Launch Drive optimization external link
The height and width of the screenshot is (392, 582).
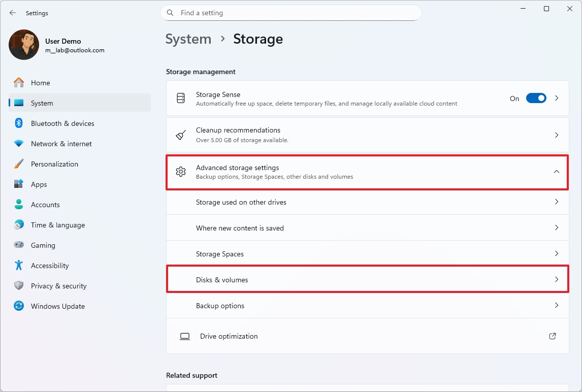pos(552,336)
